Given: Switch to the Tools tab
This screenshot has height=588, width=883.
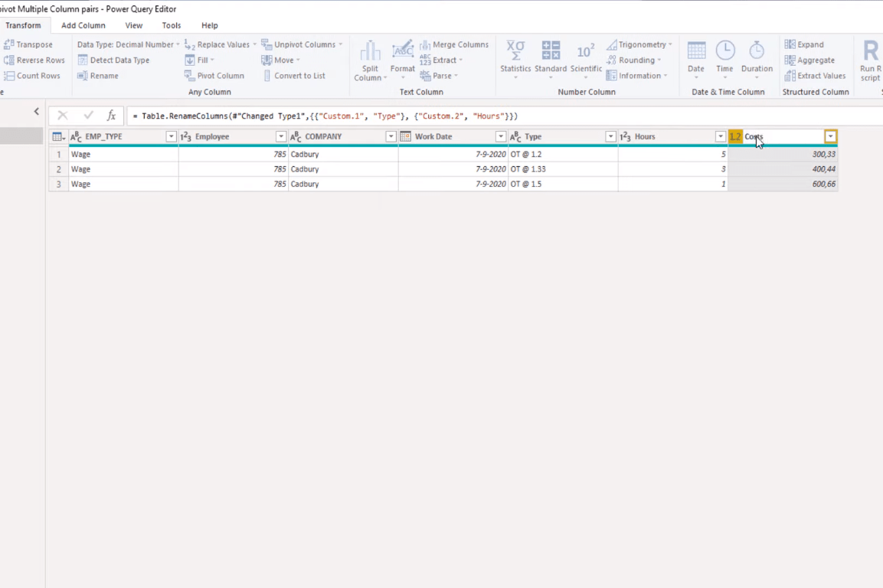Looking at the screenshot, I should coord(172,25).
